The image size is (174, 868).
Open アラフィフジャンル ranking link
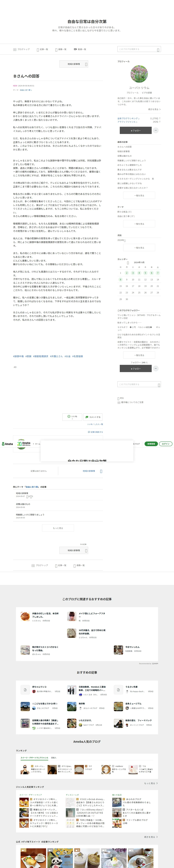point(127,122)
